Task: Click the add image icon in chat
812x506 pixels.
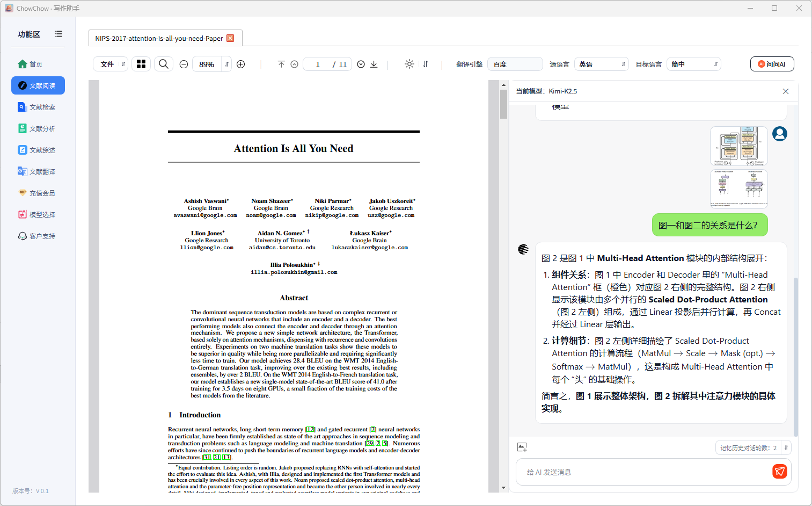Action: point(522,447)
